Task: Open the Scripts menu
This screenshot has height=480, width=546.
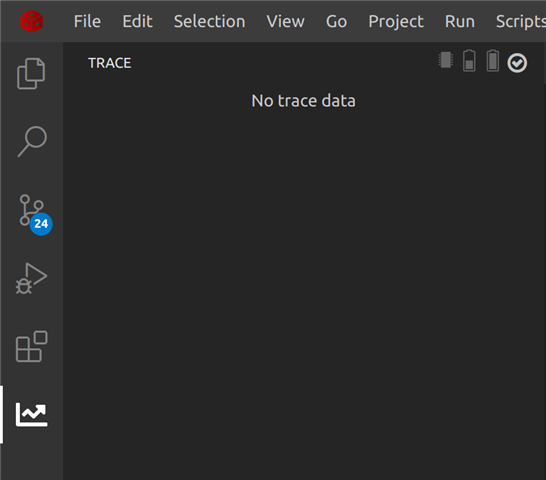Action: 521,22
